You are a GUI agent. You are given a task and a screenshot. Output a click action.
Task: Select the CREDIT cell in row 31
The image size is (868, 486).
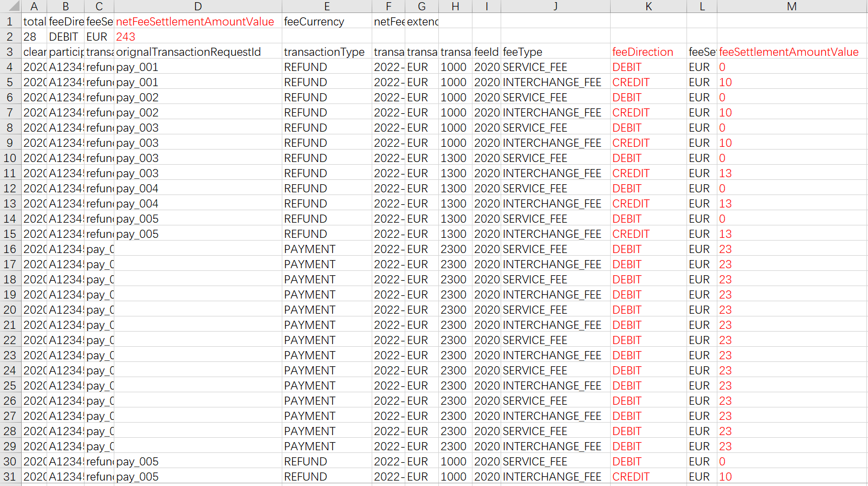click(631, 477)
